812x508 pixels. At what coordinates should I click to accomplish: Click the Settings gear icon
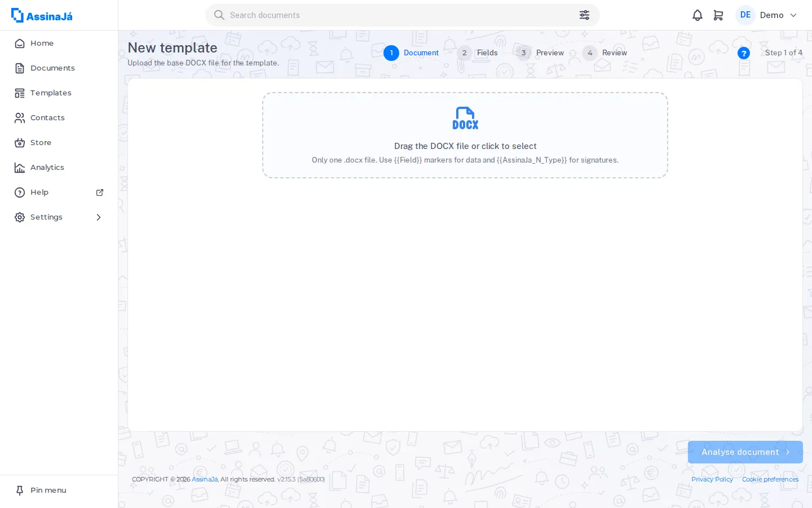pos(20,217)
